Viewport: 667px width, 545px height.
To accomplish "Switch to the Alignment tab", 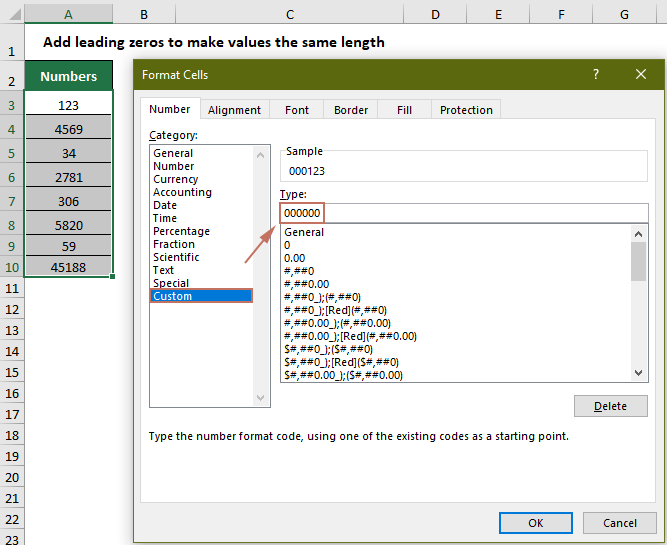I will 234,110.
